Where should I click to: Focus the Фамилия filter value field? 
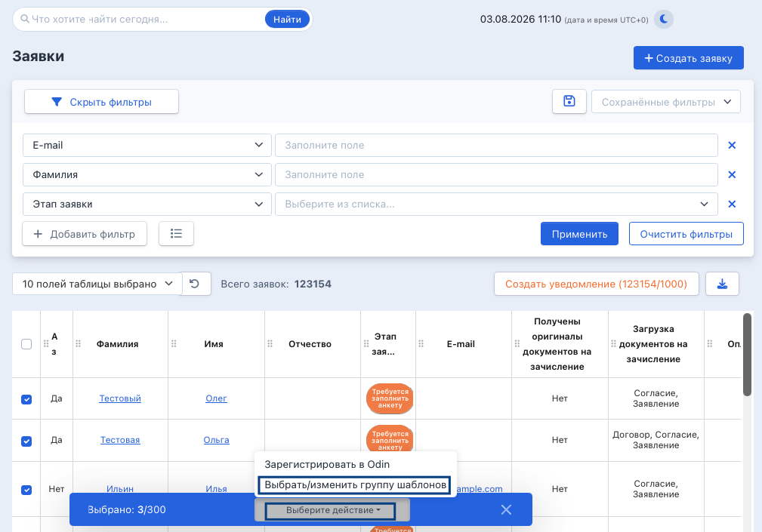(x=496, y=175)
